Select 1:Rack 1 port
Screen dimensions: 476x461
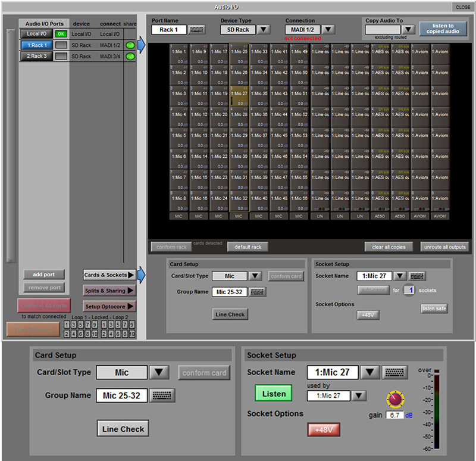(37, 45)
